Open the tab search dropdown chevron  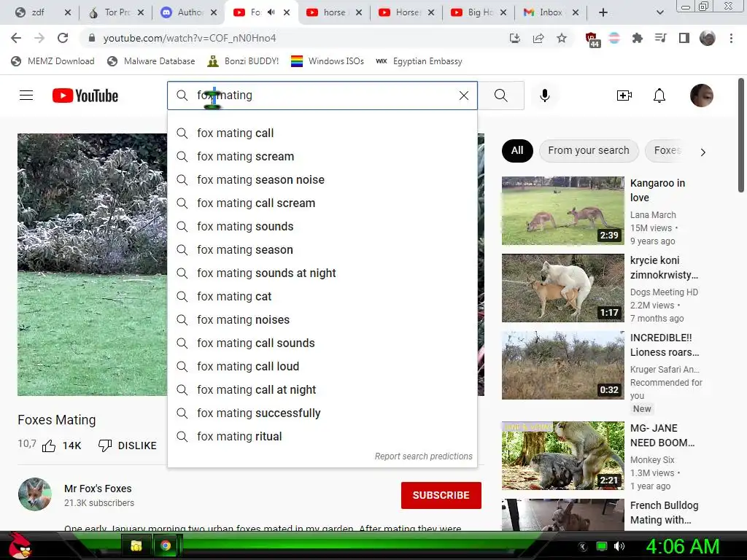point(659,12)
